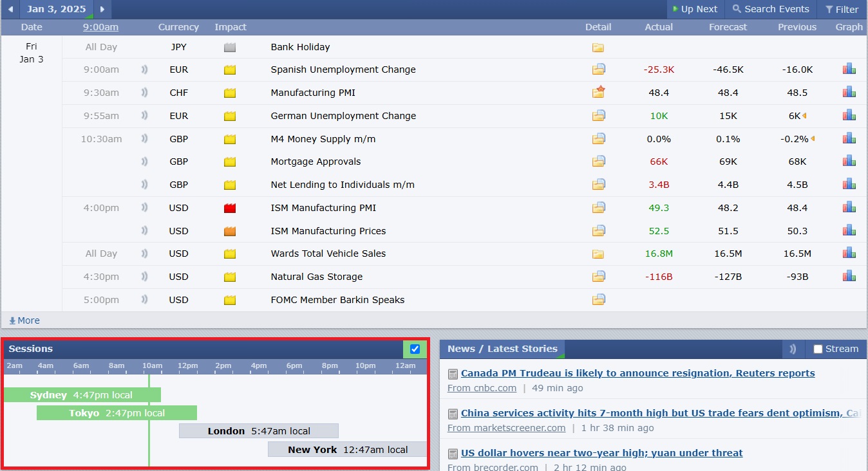Open China services activity story
Screen dimensions: 868x471
pos(661,413)
